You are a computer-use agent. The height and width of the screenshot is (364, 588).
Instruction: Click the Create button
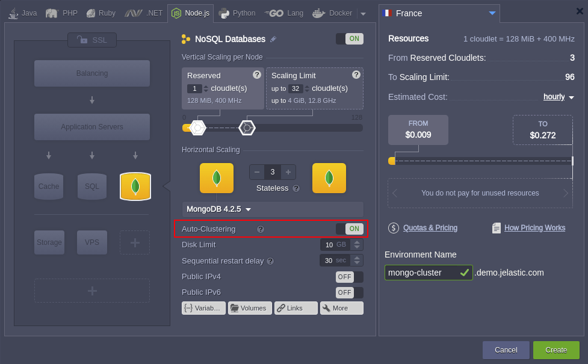tap(556, 350)
